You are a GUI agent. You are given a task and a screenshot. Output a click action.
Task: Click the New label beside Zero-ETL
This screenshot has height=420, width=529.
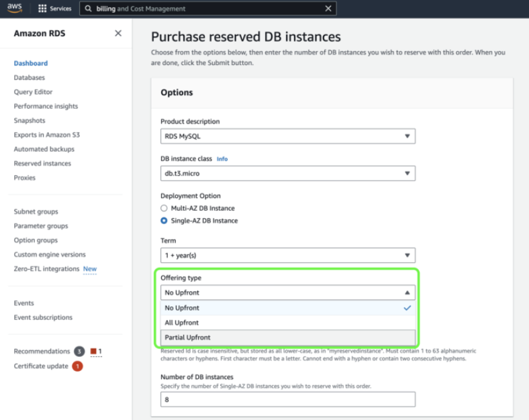(x=90, y=269)
